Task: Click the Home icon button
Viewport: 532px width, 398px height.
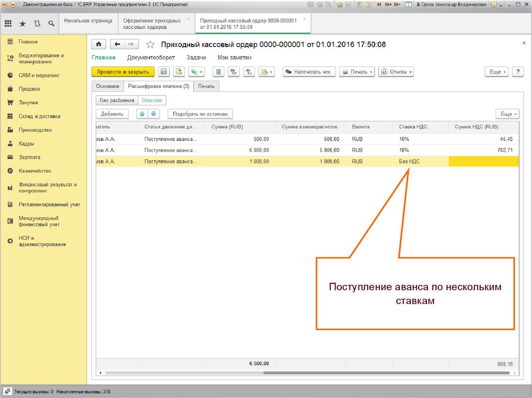Action: [x=99, y=45]
